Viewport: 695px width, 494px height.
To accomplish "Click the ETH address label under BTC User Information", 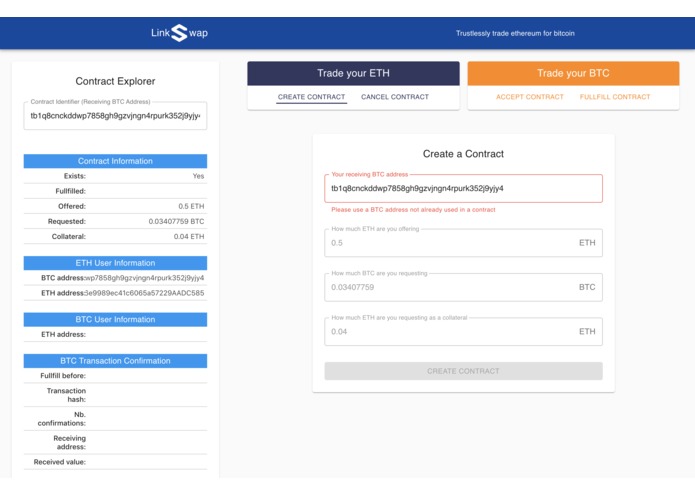I will coord(63,334).
